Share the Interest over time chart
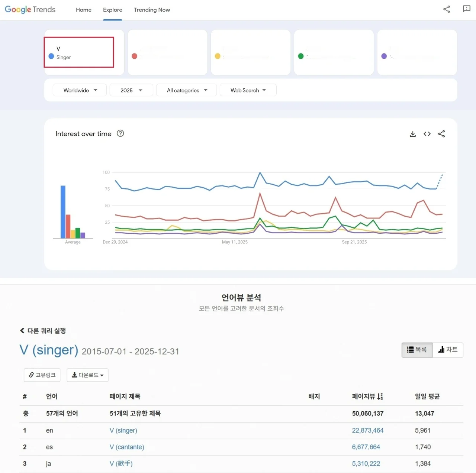 [441, 134]
